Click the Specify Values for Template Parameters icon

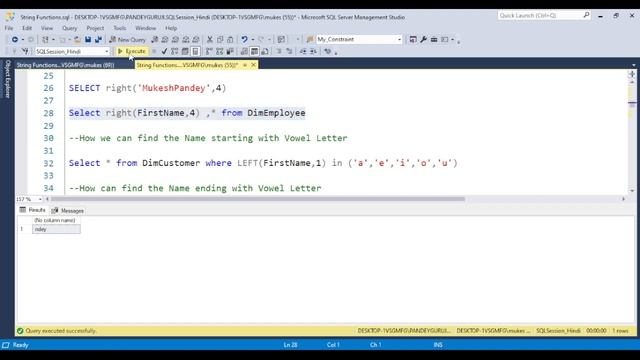tap(327, 51)
